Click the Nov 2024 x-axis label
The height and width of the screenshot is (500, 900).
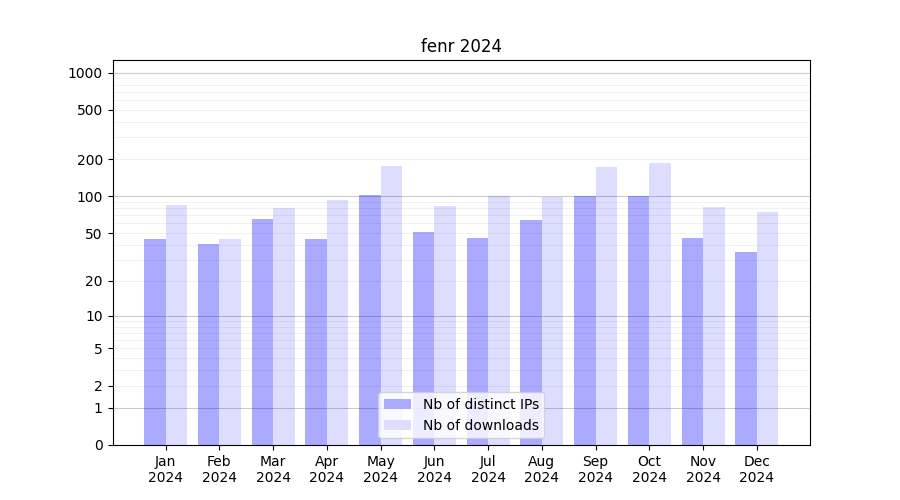pos(703,469)
